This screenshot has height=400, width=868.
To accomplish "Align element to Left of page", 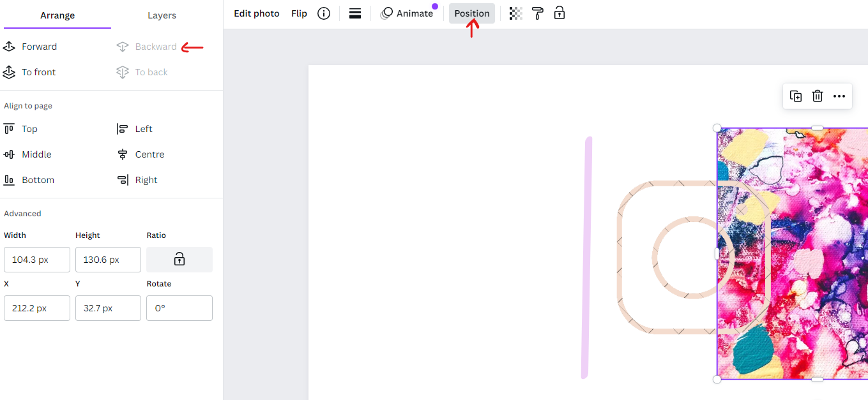I will point(134,129).
